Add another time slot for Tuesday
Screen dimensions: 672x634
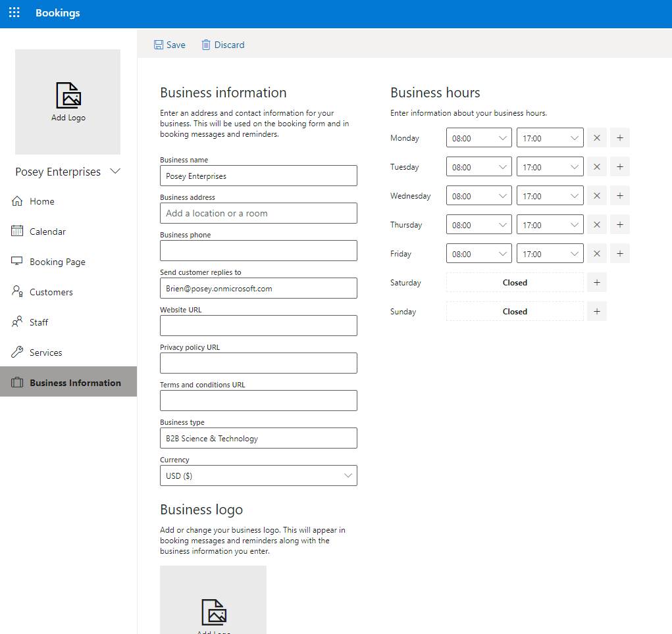pyautogui.click(x=620, y=166)
